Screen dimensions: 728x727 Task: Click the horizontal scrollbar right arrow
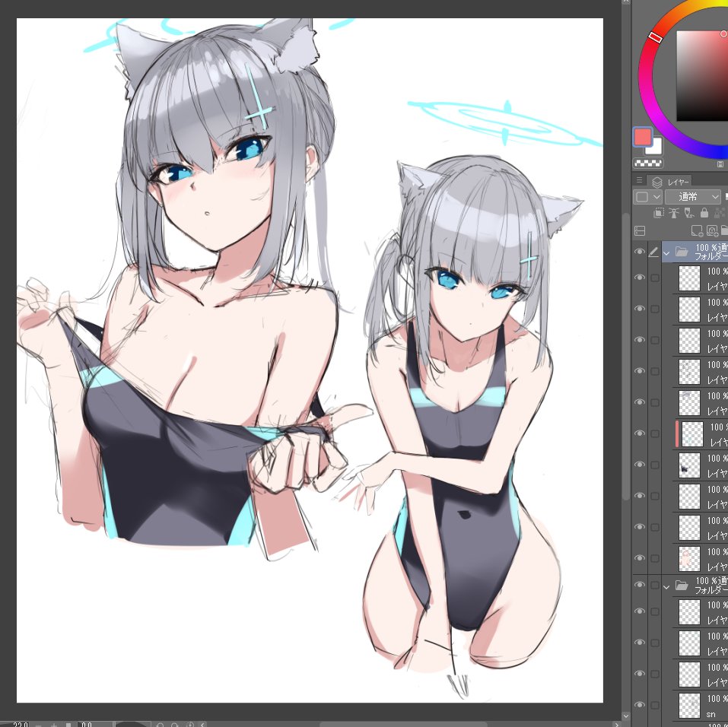click(x=617, y=724)
